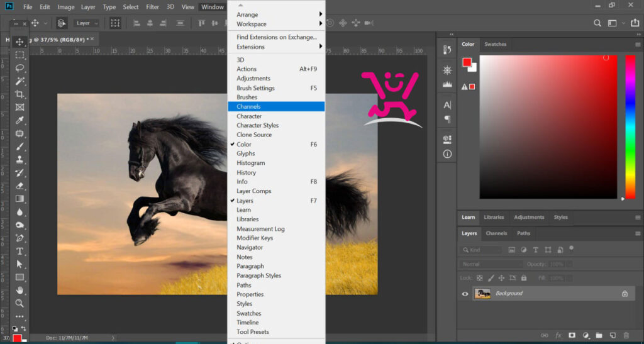Open the Filter menu
The width and height of the screenshot is (644, 344).
click(152, 7)
